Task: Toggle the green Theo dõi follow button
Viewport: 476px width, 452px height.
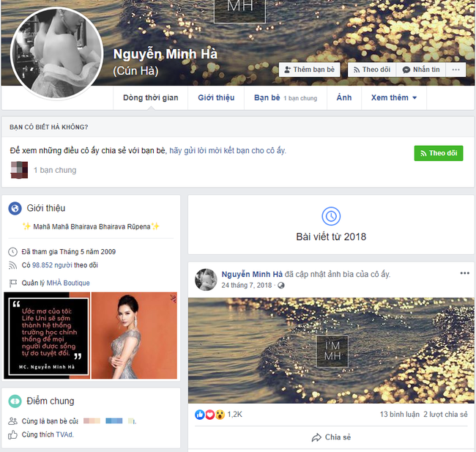Action: pyautogui.click(x=438, y=153)
